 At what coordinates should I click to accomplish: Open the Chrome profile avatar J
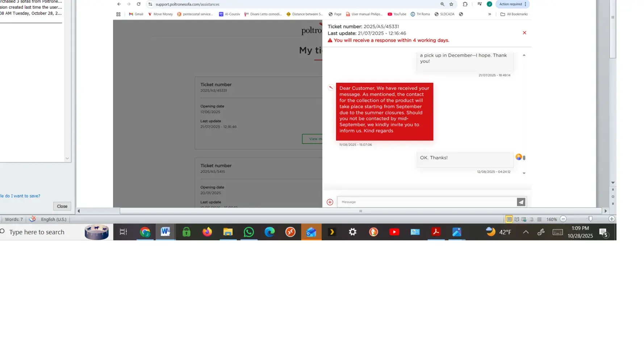[x=489, y=4]
